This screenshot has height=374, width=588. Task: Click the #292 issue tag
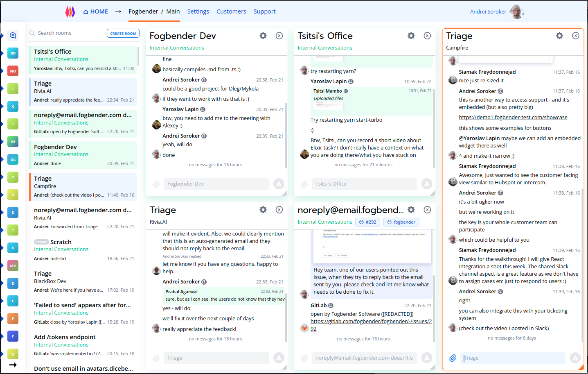point(367,222)
